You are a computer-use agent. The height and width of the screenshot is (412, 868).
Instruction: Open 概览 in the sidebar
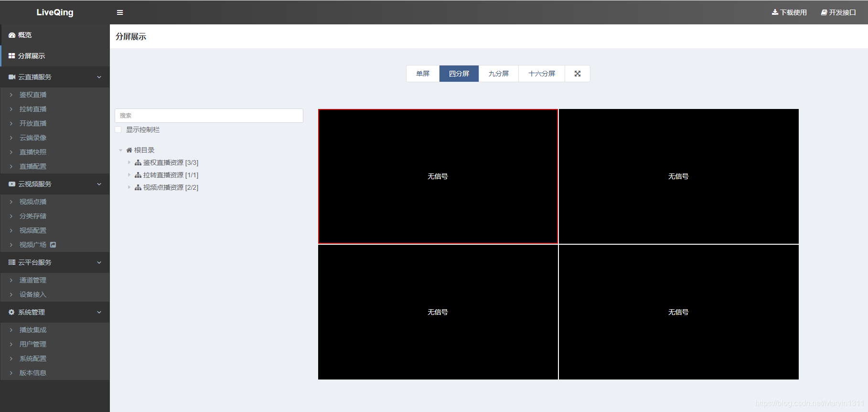(55, 35)
